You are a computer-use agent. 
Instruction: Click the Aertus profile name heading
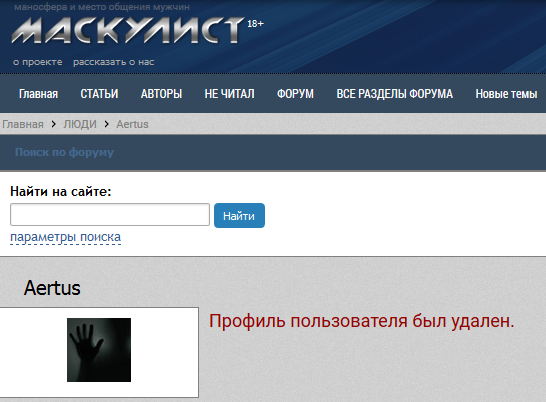52,288
